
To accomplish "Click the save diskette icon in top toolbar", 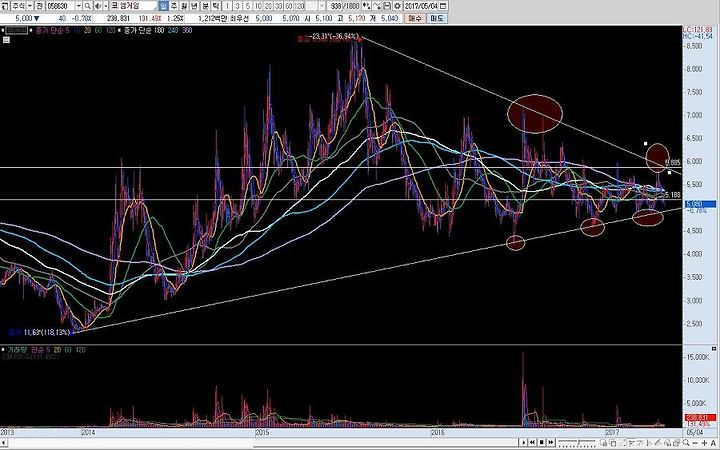I will tap(387, 6).
